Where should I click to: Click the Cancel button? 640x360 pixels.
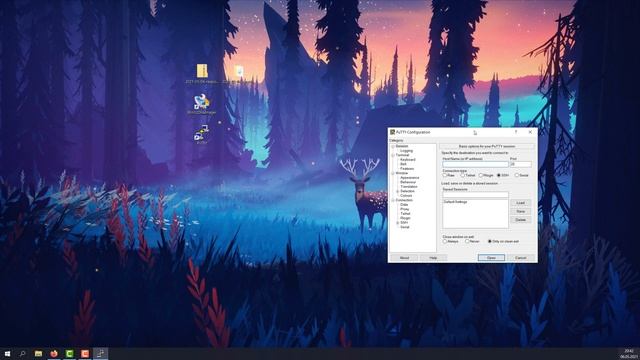point(520,258)
